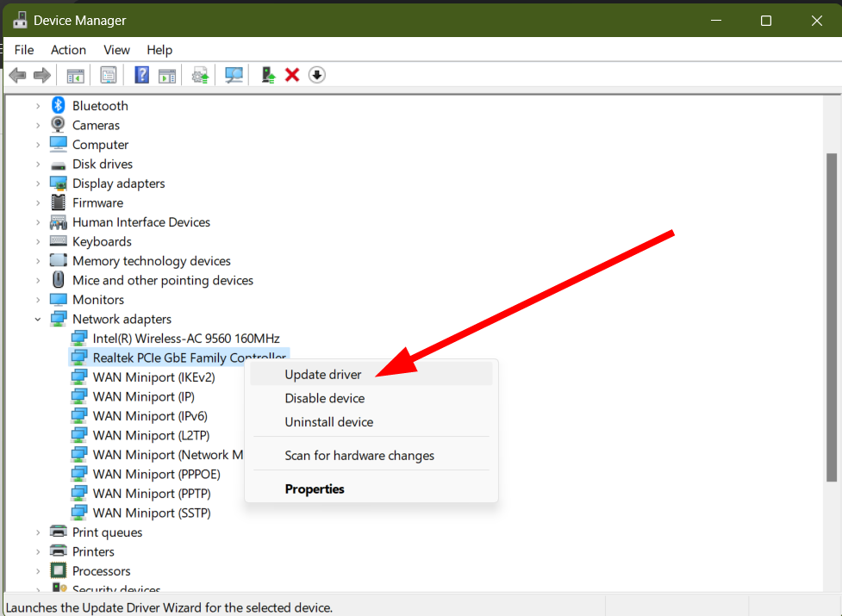This screenshot has height=616, width=842.
Task: Open the Action menu
Action: 68,50
